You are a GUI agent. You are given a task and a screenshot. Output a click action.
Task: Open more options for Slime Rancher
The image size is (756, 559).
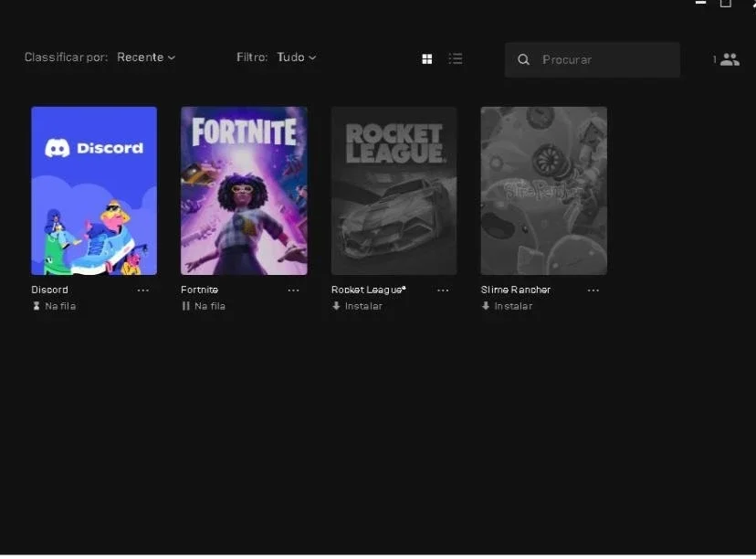(x=593, y=290)
